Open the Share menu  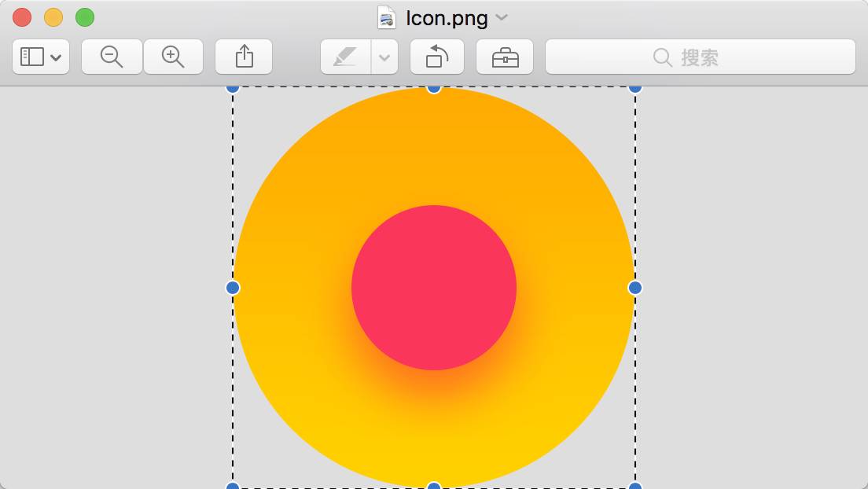[x=244, y=57]
